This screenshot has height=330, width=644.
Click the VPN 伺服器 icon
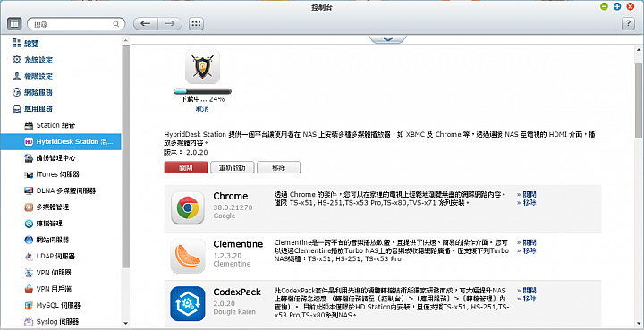tap(29, 273)
